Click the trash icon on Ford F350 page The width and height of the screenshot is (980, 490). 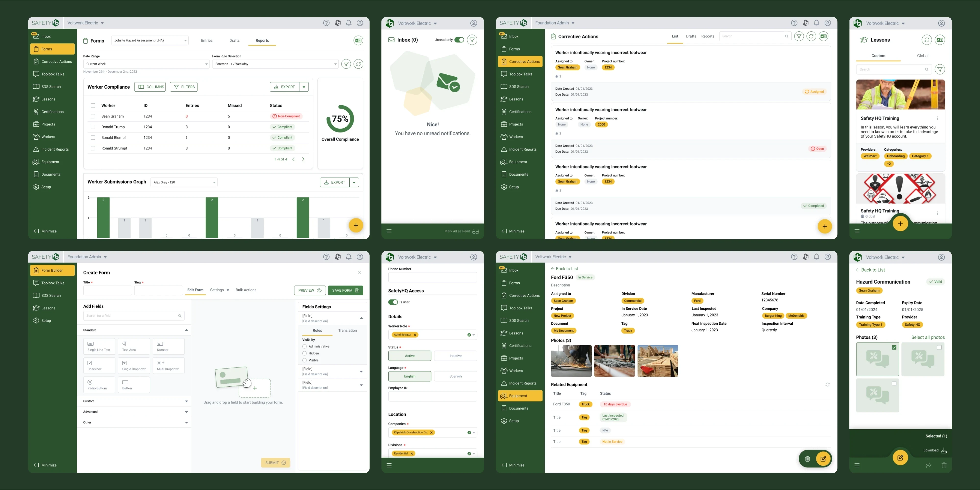[x=807, y=459]
